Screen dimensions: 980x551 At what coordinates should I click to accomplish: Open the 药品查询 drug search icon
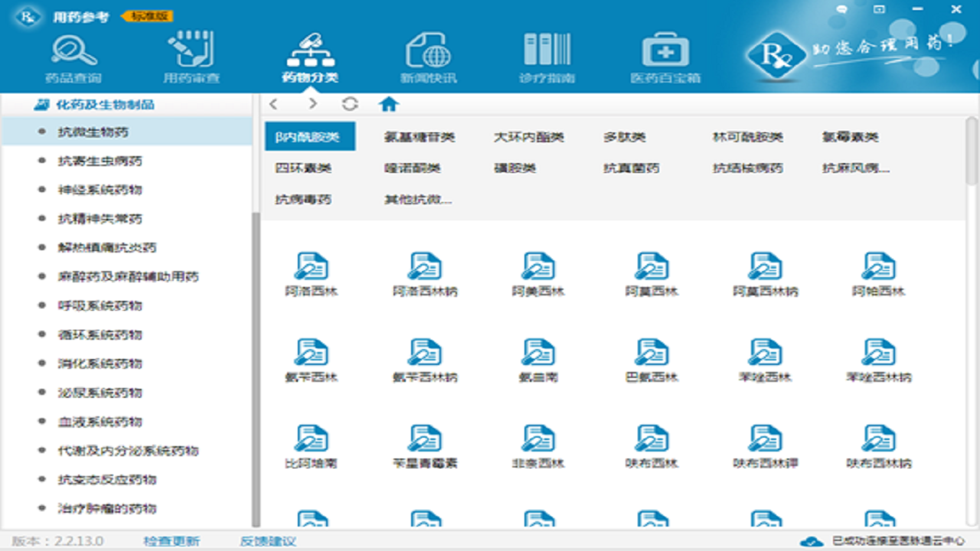(73, 56)
